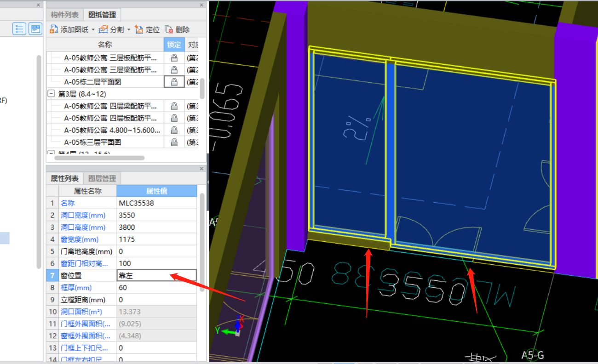The image size is (598, 364).
Task: Click the 窗框外围面积 value (4.348)
Action: [157, 336]
